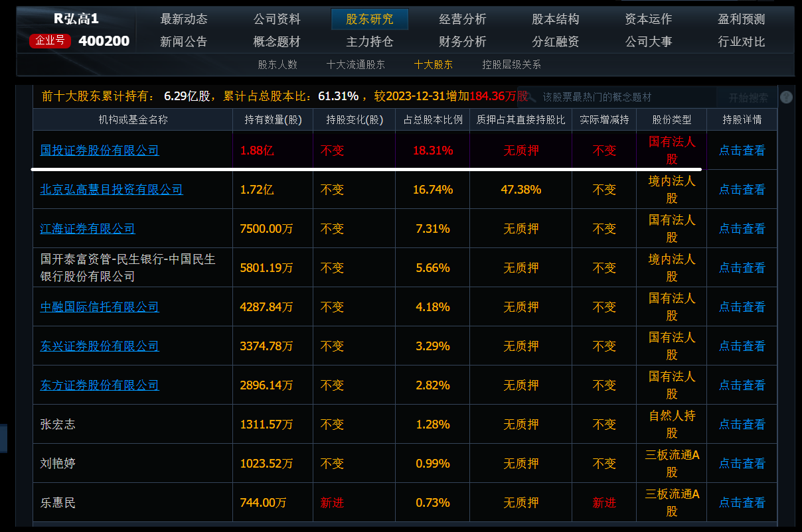Click the 质押占其直接持股比 column header
This screenshot has height=532, width=802.
[521, 120]
